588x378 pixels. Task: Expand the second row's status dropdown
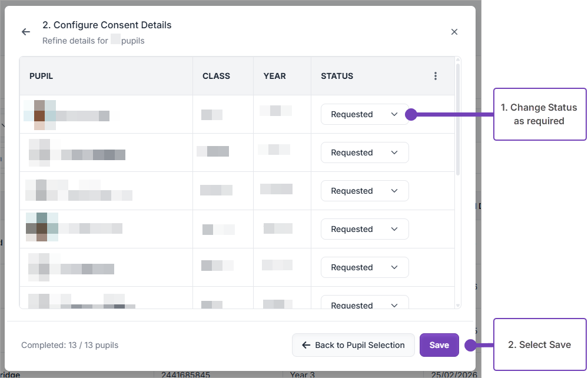(364, 152)
